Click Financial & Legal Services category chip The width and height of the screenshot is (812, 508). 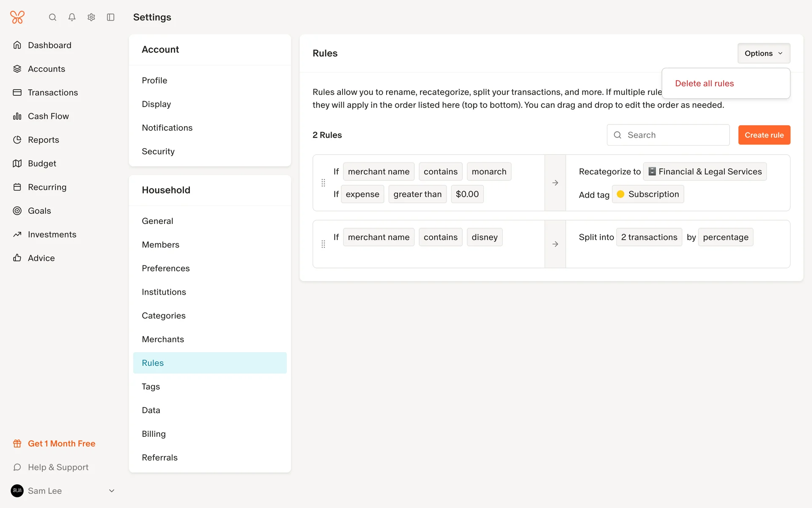(x=705, y=171)
